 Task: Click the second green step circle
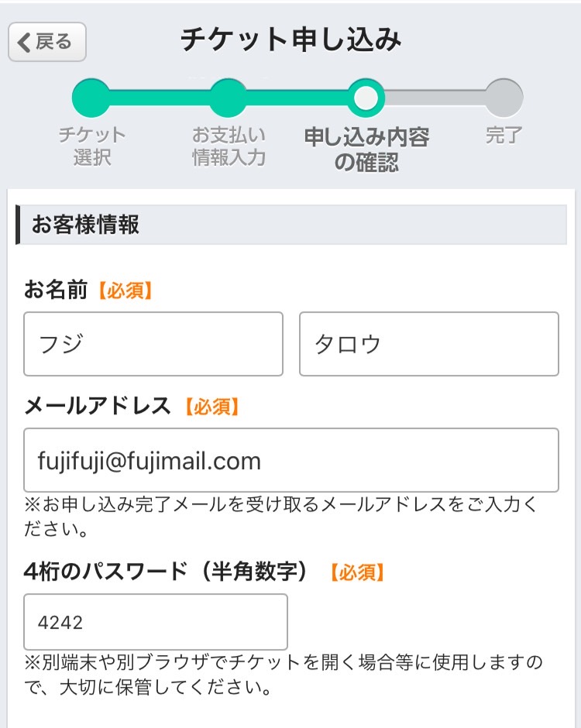point(228,98)
